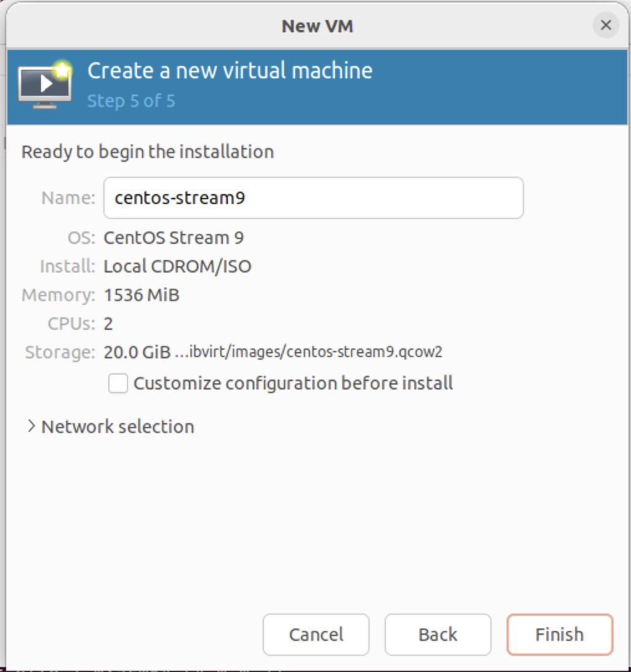Image resolution: width=631 pixels, height=672 pixels.
Task: Click the Finish button
Action: point(560,634)
